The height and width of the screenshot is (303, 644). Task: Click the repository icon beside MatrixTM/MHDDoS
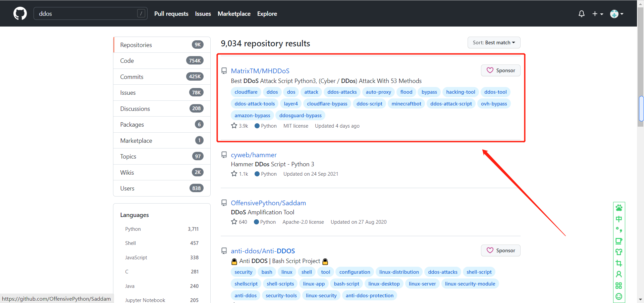tap(224, 71)
